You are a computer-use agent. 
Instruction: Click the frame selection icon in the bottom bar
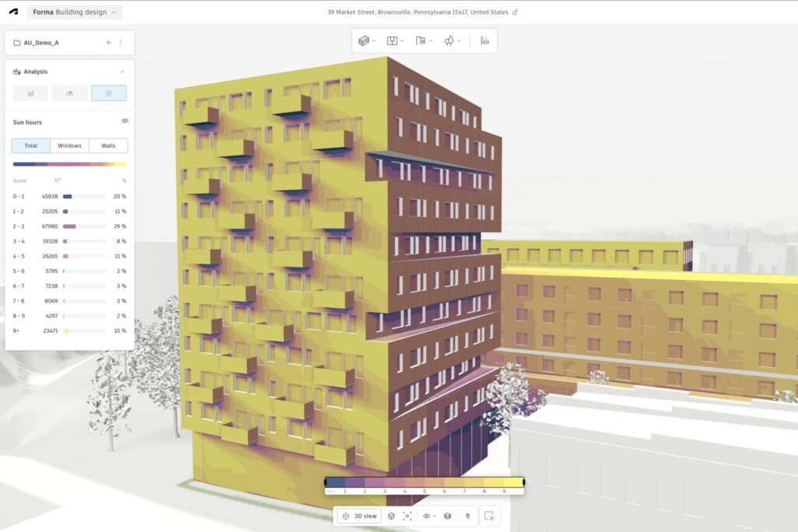(408, 516)
